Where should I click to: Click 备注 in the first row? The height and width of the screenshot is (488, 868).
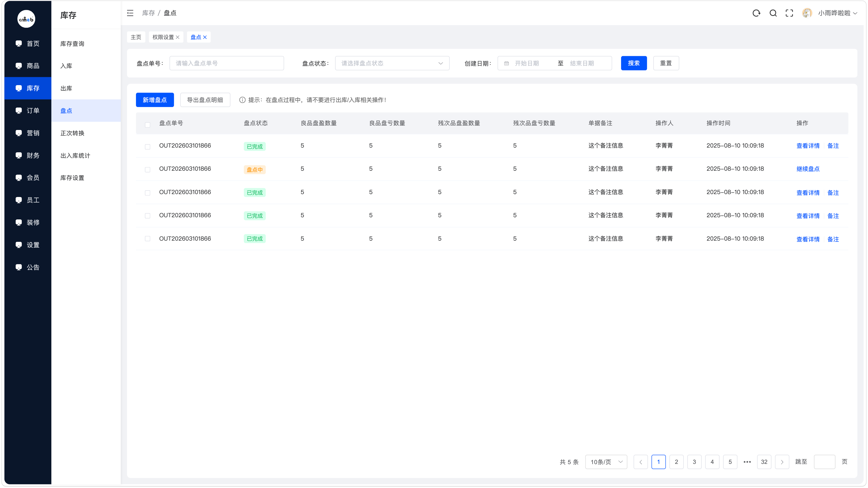pyautogui.click(x=833, y=146)
